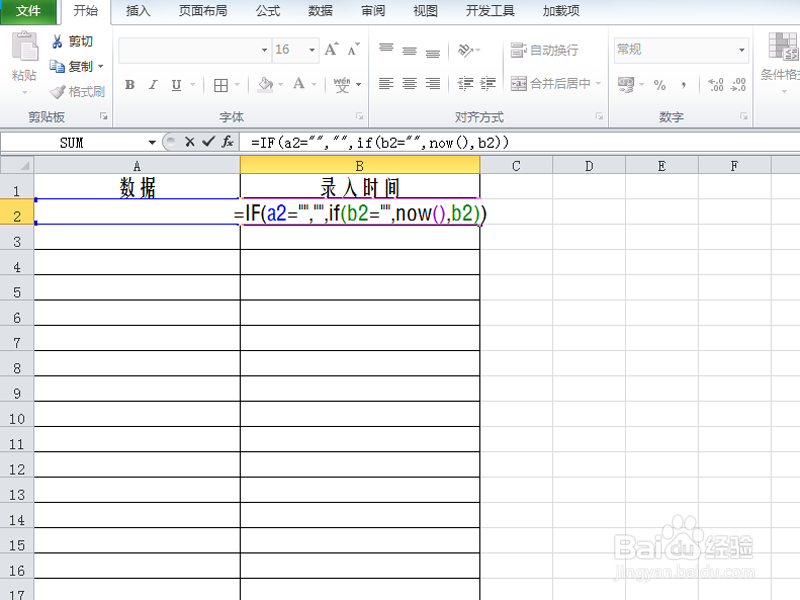
Task: Align text right
Action: click(x=433, y=84)
